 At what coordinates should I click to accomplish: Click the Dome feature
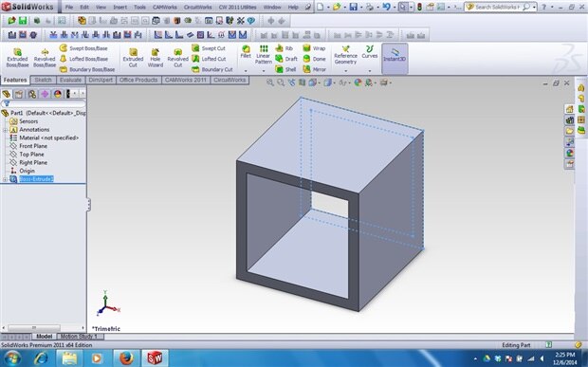click(314, 59)
